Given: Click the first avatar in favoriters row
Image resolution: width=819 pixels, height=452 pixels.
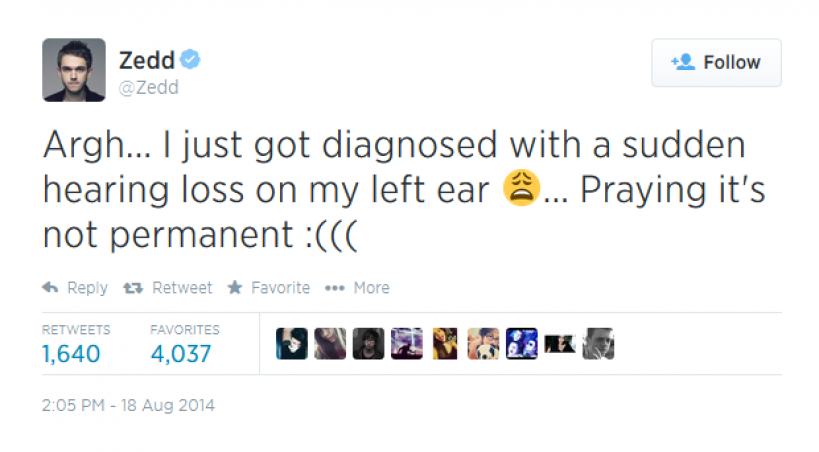Looking at the screenshot, I should 291,344.
